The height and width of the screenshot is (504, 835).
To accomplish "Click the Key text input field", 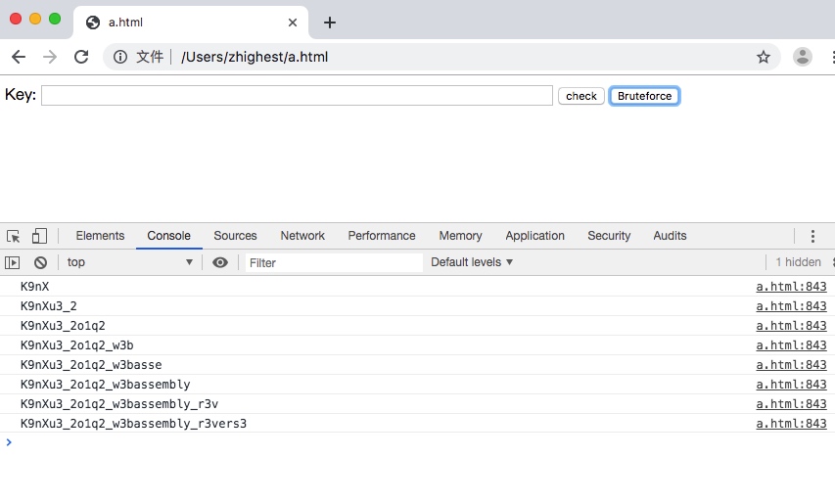I will pyautogui.click(x=297, y=96).
